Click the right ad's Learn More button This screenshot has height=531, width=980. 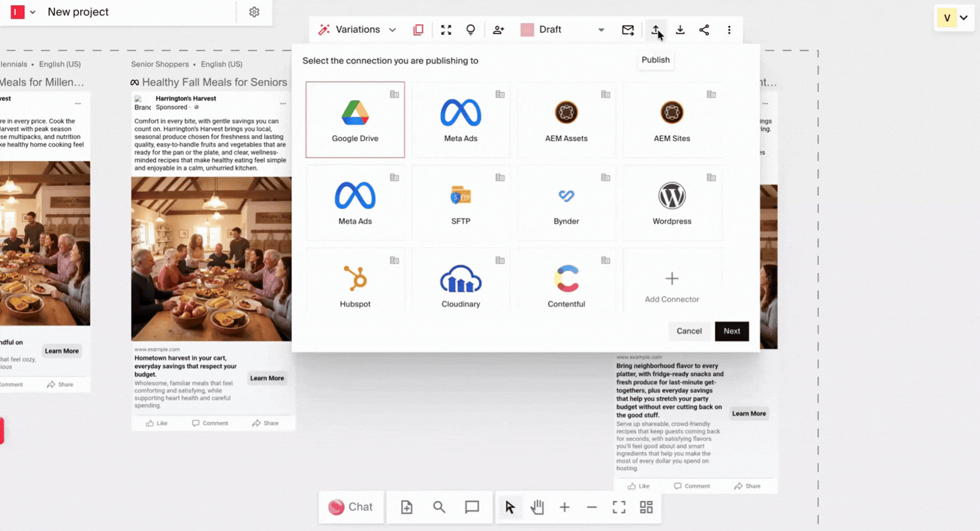pyautogui.click(x=749, y=414)
